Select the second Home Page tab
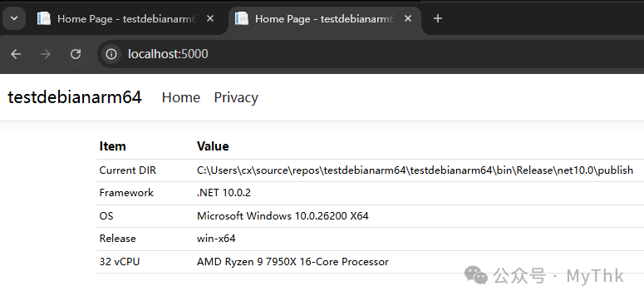The height and width of the screenshot is (301, 644). point(324,19)
